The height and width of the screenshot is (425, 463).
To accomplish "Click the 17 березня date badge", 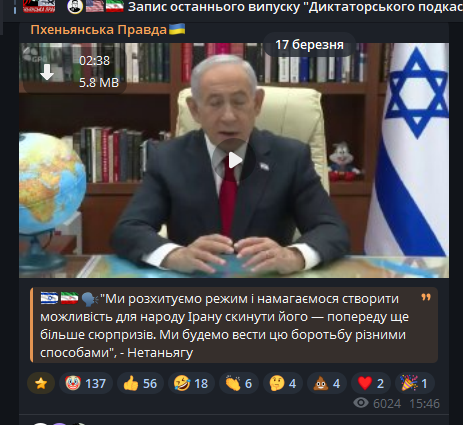I will pyautogui.click(x=309, y=45).
